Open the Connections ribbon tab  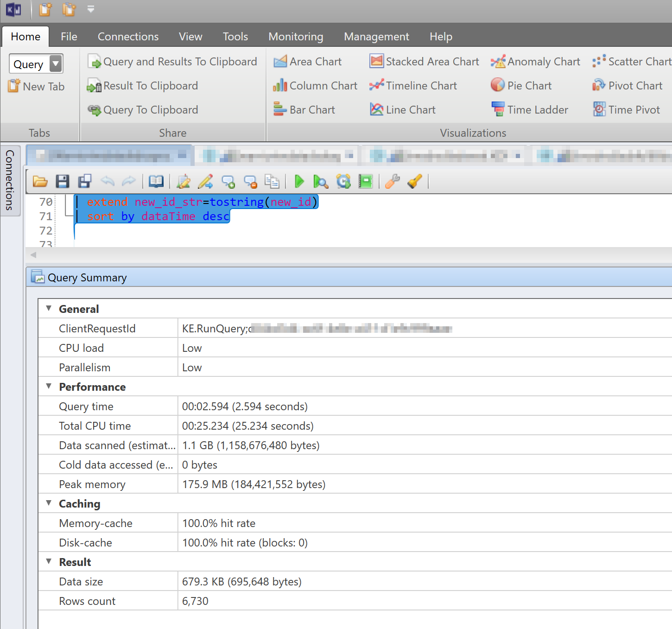point(128,37)
